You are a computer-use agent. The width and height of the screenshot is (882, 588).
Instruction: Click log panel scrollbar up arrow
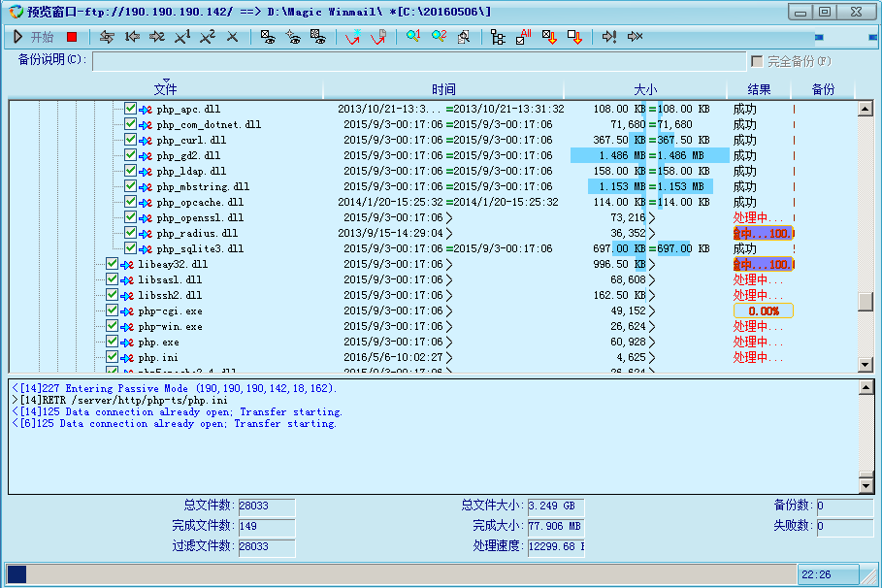tap(866, 387)
